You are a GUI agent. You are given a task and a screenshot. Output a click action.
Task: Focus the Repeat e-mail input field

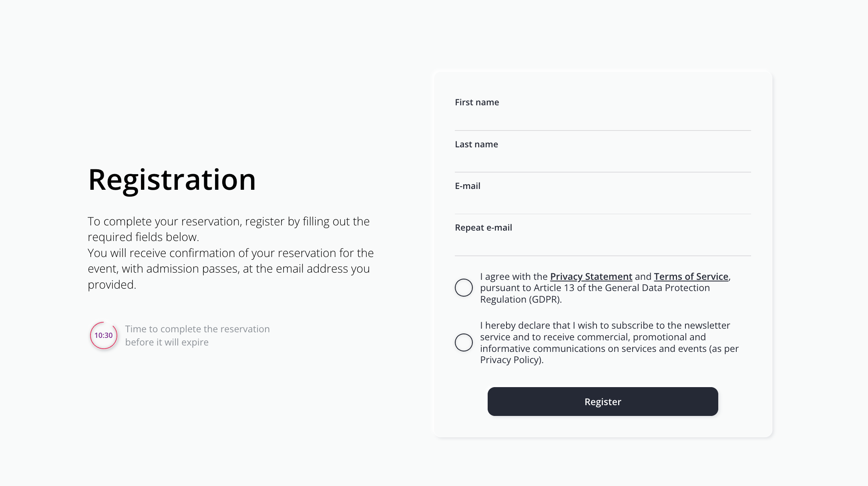click(603, 245)
